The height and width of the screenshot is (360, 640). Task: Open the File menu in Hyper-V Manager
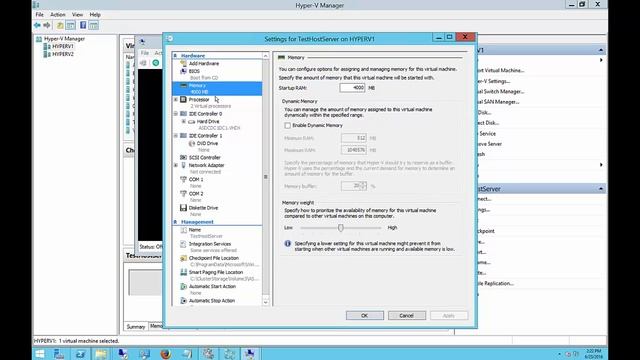40,15
